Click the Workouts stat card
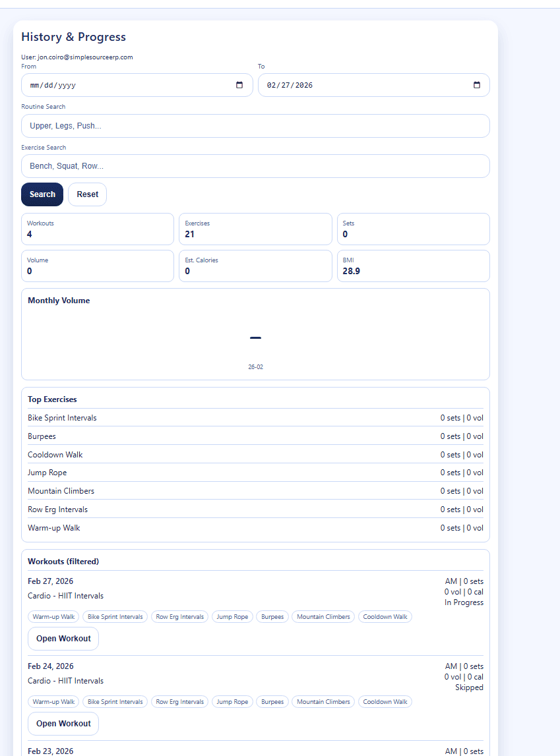This screenshot has width=560, height=756. (98, 229)
